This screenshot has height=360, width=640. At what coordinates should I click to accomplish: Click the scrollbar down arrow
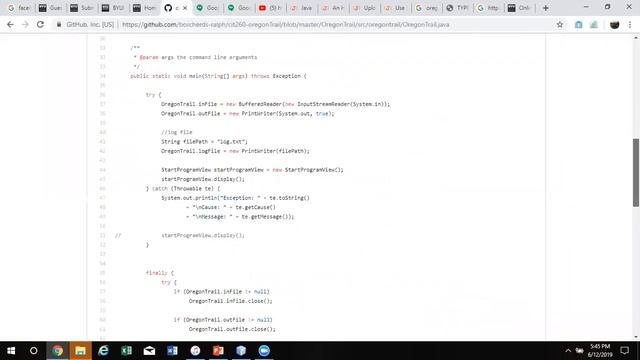pos(636,337)
